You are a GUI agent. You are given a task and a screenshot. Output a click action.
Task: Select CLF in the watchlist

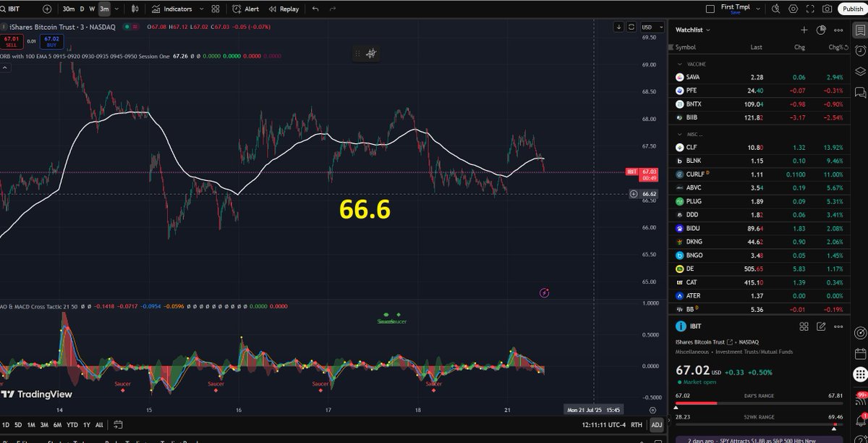coord(758,147)
